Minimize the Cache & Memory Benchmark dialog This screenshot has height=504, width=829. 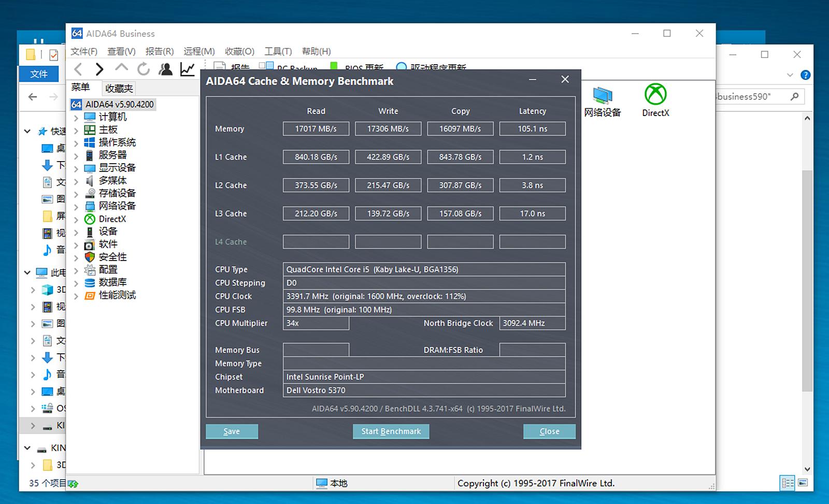[533, 80]
